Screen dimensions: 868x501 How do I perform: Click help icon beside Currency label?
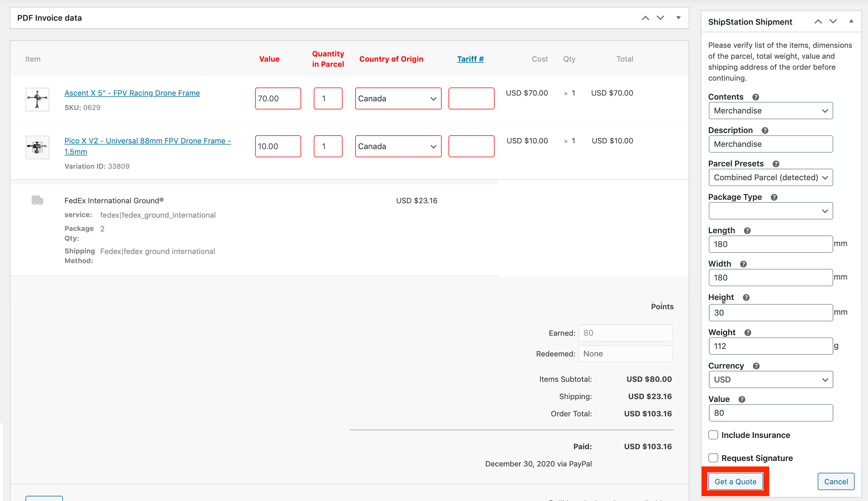pos(756,366)
